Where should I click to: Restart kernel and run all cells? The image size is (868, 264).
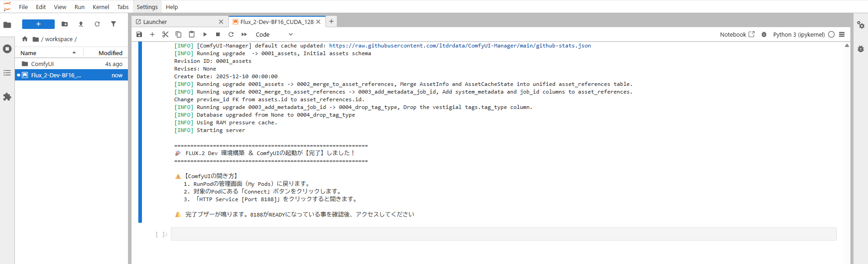point(244,34)
